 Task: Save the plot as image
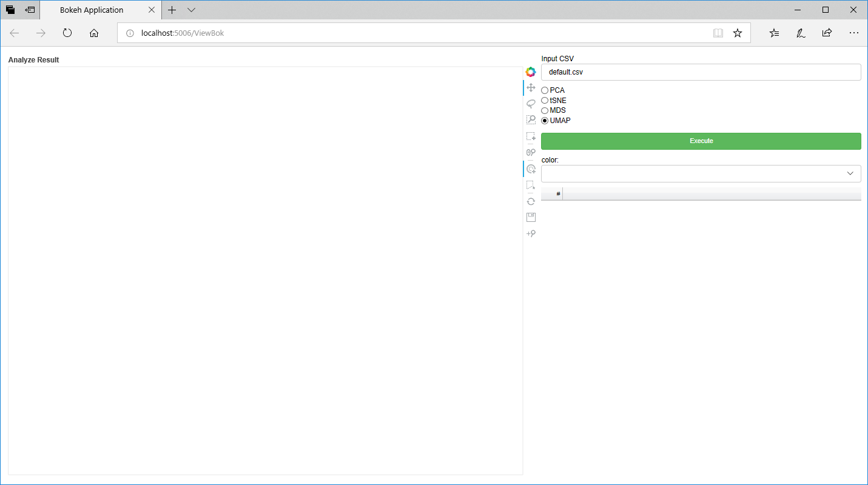pyautogui.click(x=531, y=217)
